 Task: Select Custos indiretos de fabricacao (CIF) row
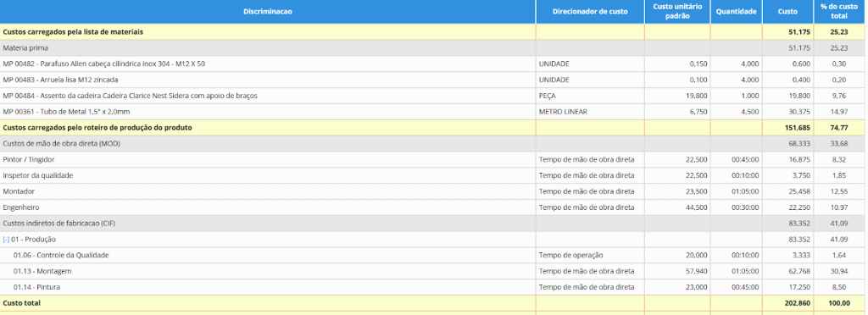point(432,224)
